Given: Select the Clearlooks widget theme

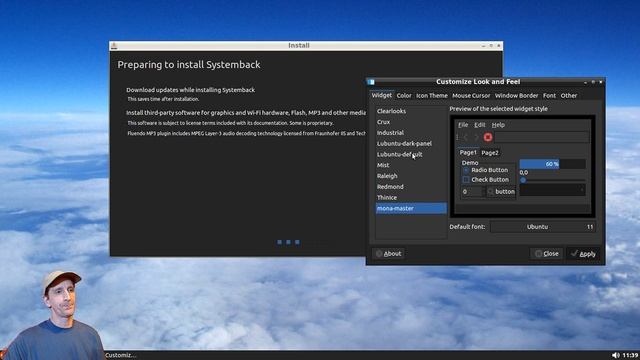Looking at the screenshot, I should [411, 111].
